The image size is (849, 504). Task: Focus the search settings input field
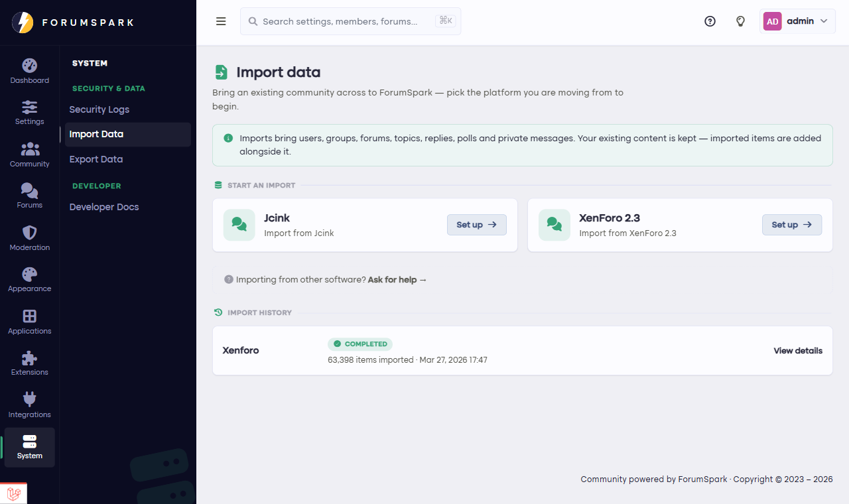(350, 21)
